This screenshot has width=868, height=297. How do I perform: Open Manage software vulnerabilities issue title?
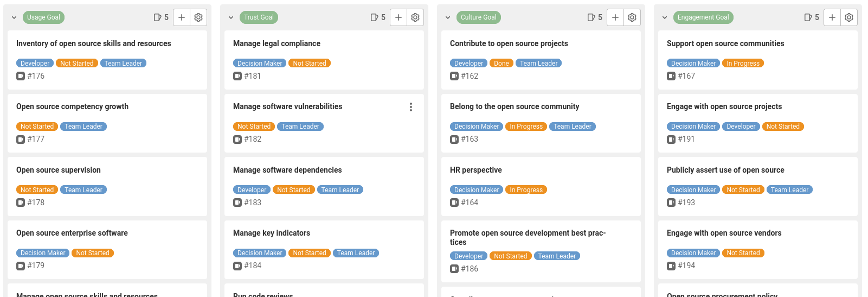click(x=287, y=106)
